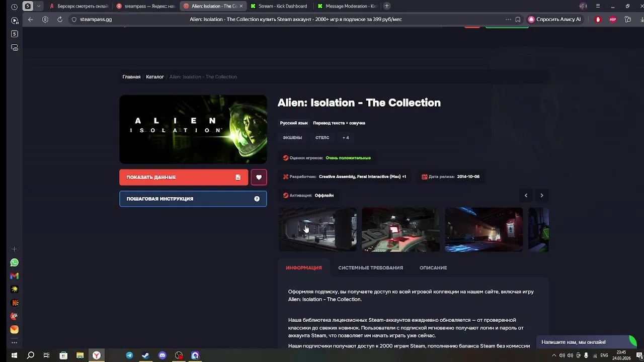Click the plus icon in browser sidebar
This screenshot has width=644, height=362.
pyautogui.click(x=14, y=249)
